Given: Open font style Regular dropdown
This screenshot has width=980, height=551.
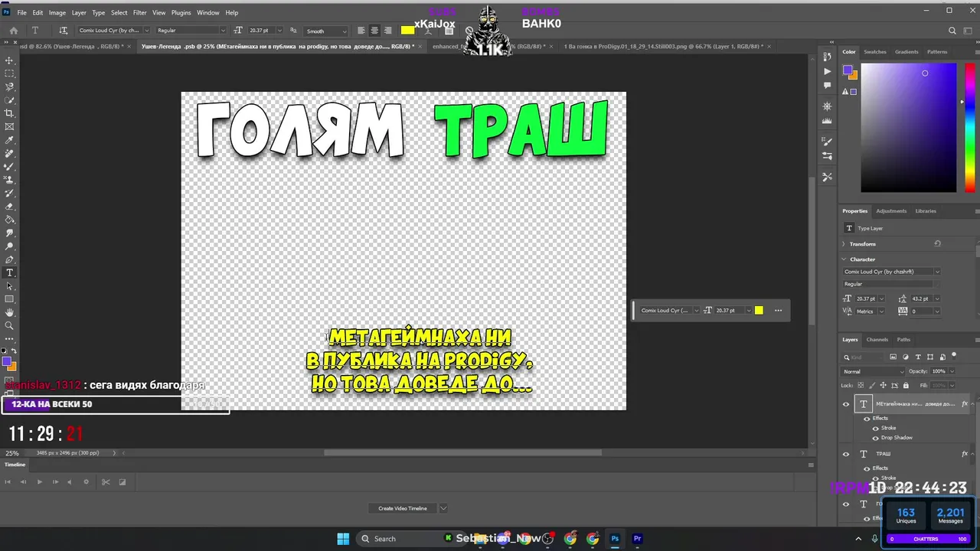Looking at the screenshot, I should tap(223, 31).
